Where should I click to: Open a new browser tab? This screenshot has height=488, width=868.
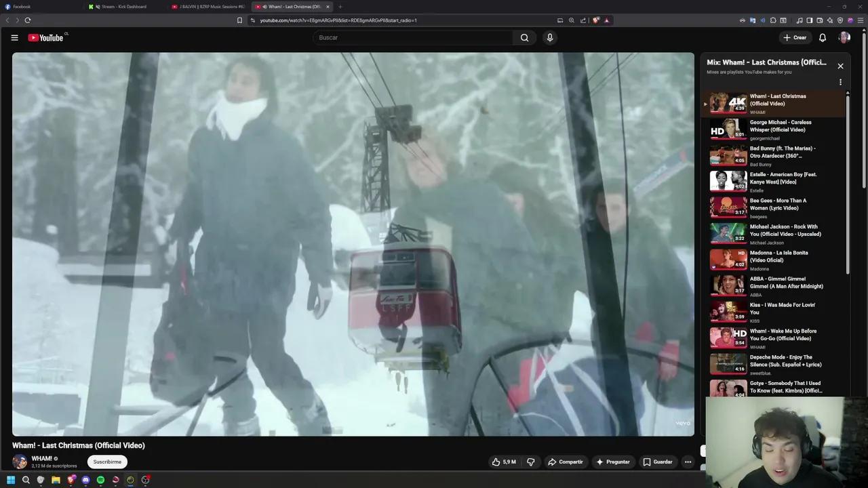(340, 7)
